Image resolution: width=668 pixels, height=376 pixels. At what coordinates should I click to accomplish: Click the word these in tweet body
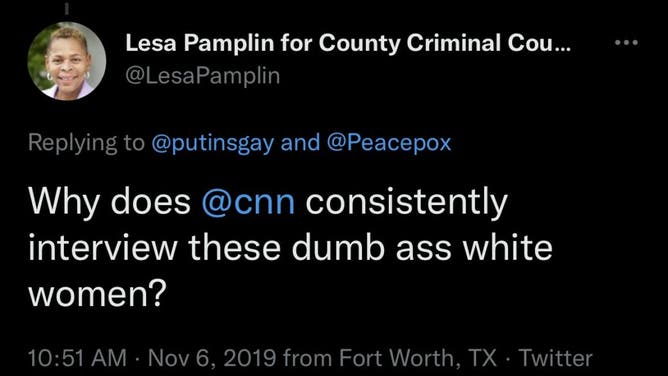234,247
